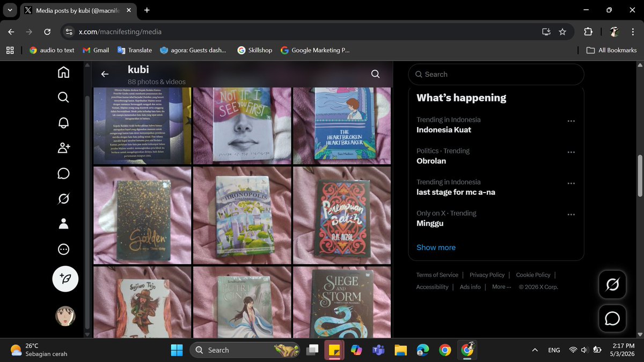Open weather widget 26°C Sebagian cerah
644x362 pixels.
39,350
